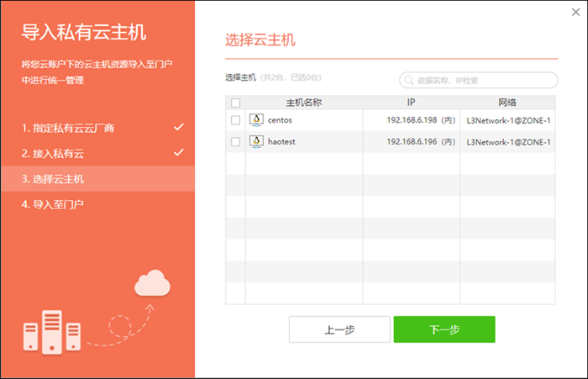Click the 网络 column header
This screenshot has width=588, height=379.
point(507,103)
